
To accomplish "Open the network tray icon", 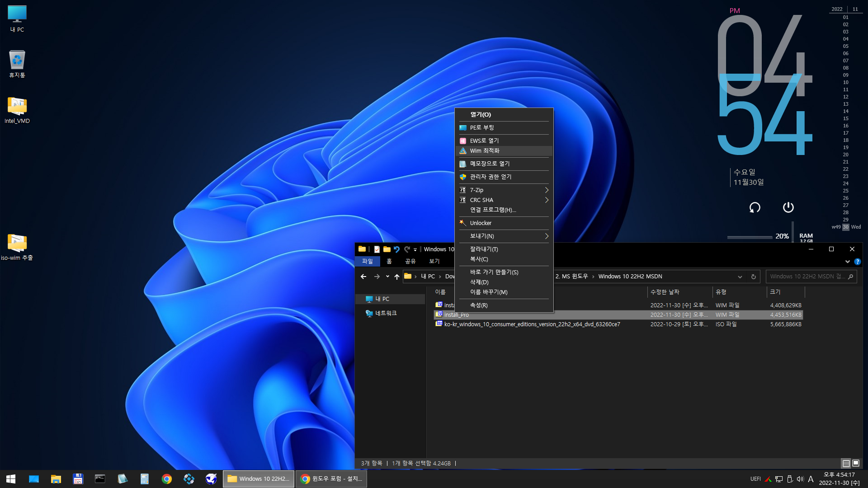I will [x=779, y=479].
